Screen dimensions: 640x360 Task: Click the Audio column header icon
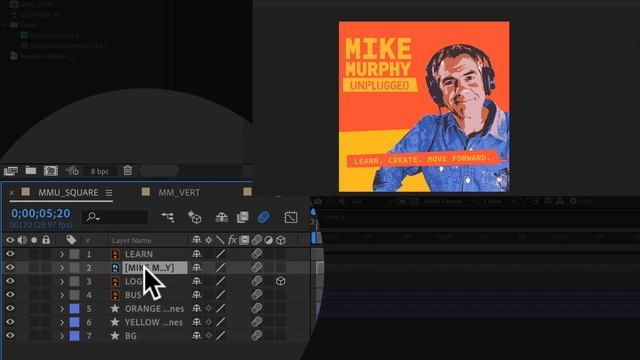click(22, 240)
